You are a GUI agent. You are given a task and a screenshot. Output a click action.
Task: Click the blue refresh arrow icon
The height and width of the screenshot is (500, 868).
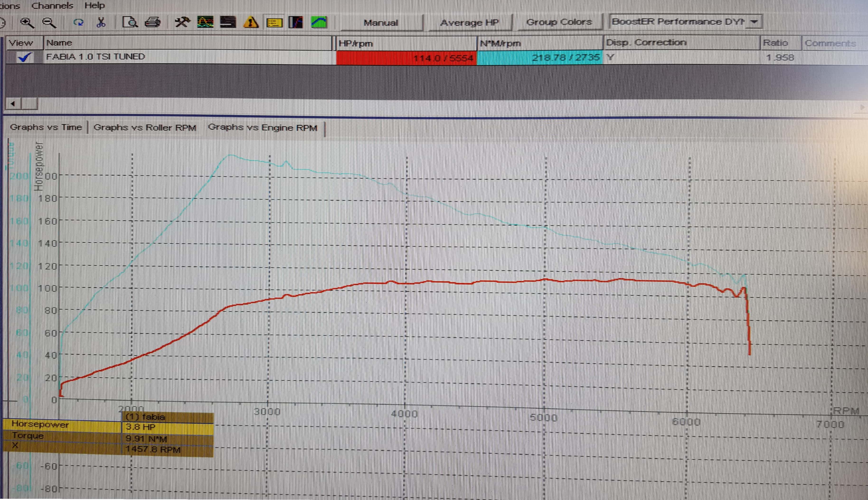click(78, 23)
